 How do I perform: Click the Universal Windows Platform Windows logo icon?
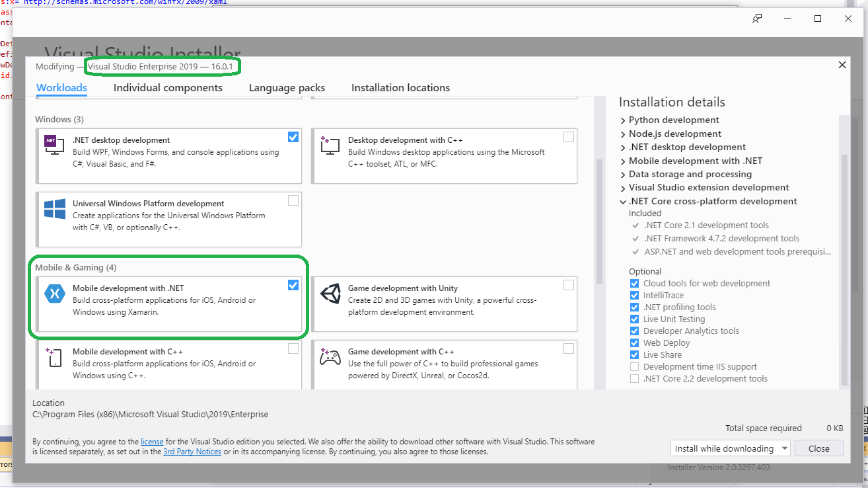[54, 209]
